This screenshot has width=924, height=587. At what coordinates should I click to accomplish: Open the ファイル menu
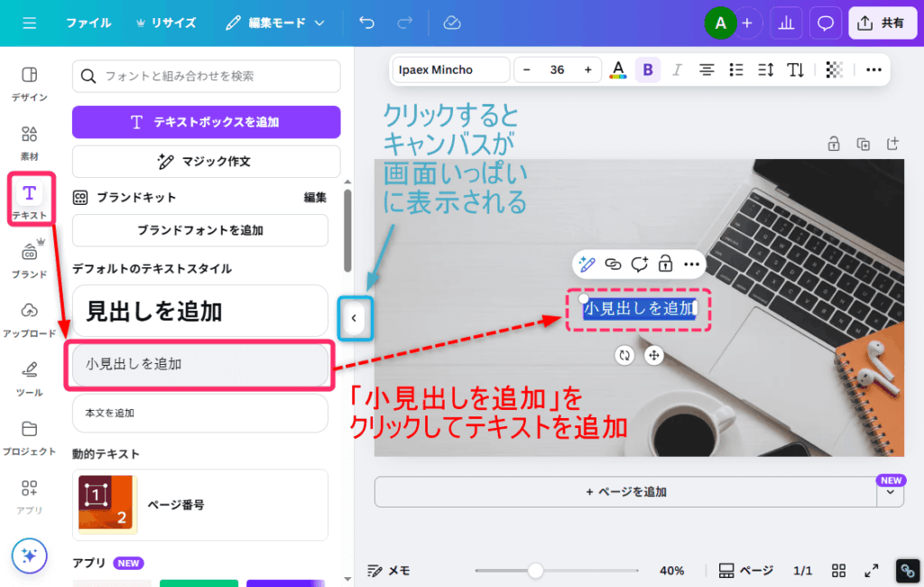(88, 23)
